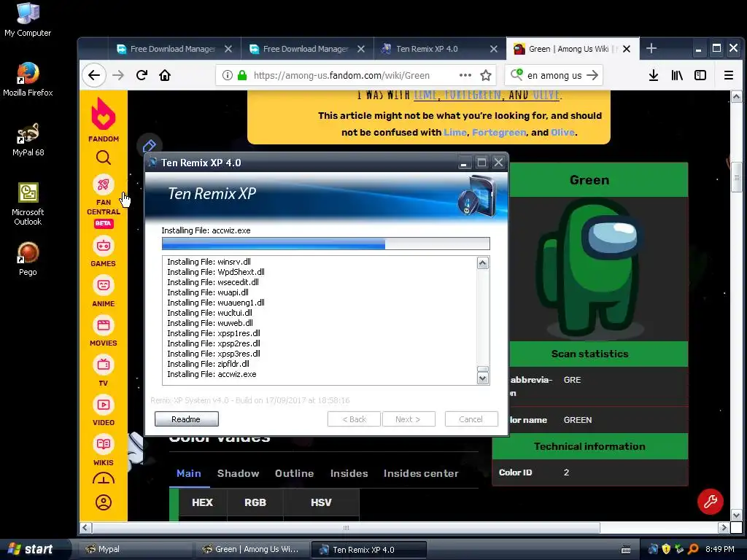This screenshot has height=560, width=747.
Task: Open page actions three-dot menu
Action: [x=465, y=75]
